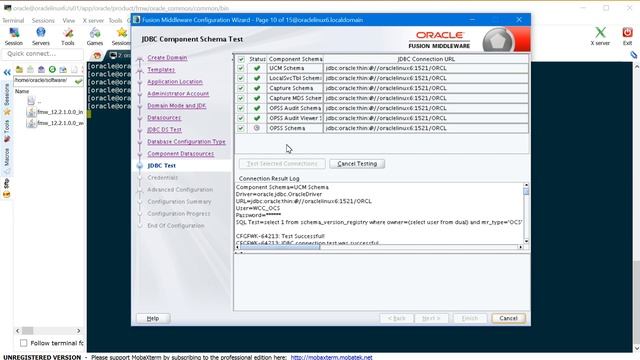Click the file list horizontal scrollbar right arrow
Viewport: 640px width, 360px height.
tap(78, 331)
